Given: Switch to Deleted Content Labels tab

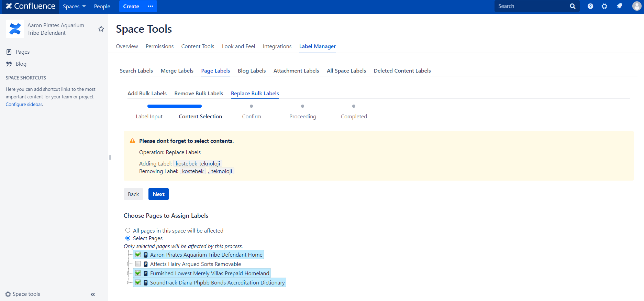Looking at the screenshot, I should coord(402,71).
